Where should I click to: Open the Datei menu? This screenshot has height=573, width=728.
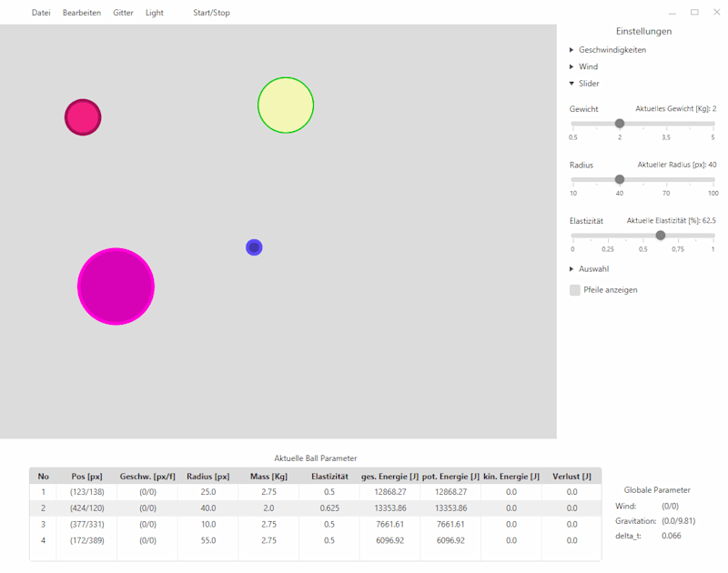pyautogui.click(x=41, y=13)
